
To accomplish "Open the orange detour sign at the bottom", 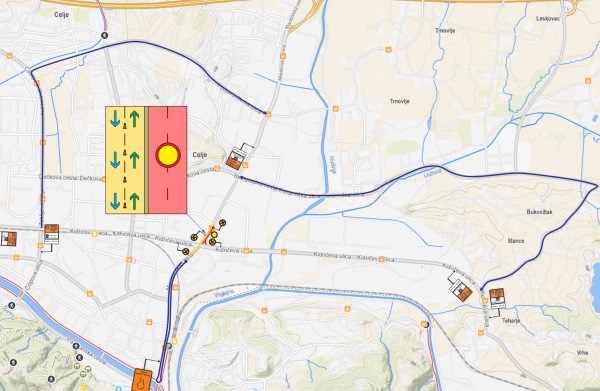I will pos(142,380).
